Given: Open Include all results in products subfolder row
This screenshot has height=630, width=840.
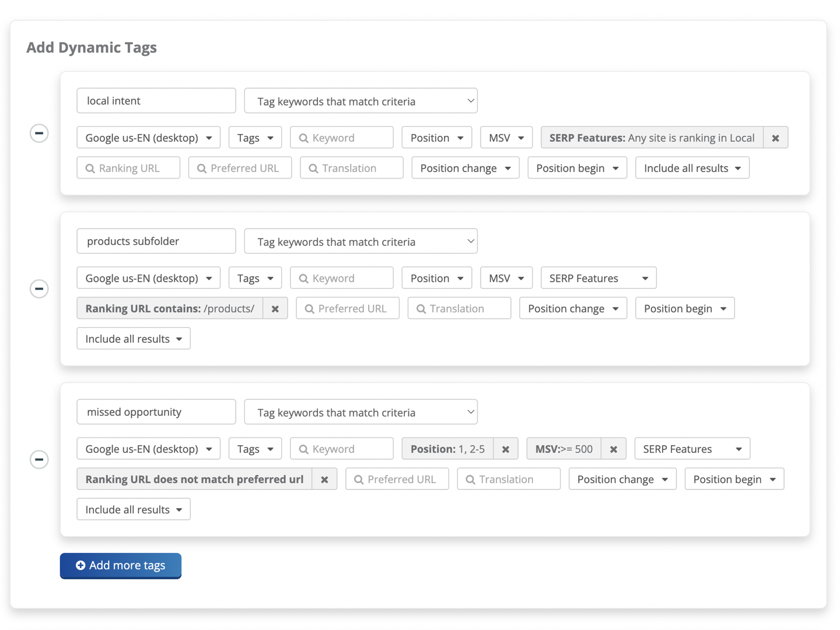Looking at the screenshot, I should coord(134,339).
